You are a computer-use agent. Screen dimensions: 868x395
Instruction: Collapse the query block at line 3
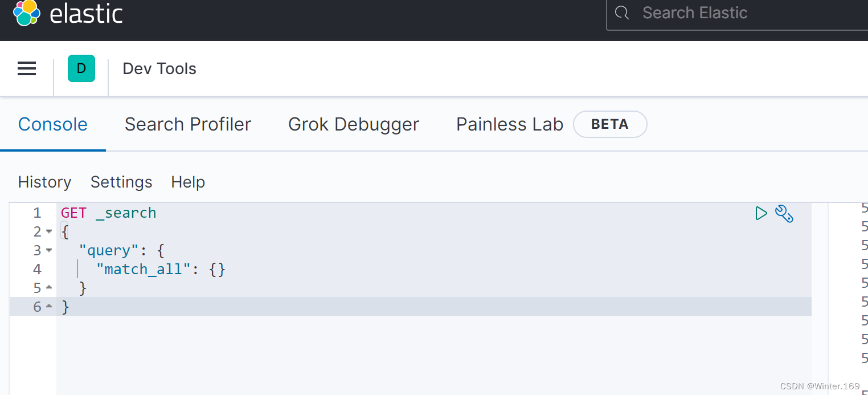click(49, 250)
